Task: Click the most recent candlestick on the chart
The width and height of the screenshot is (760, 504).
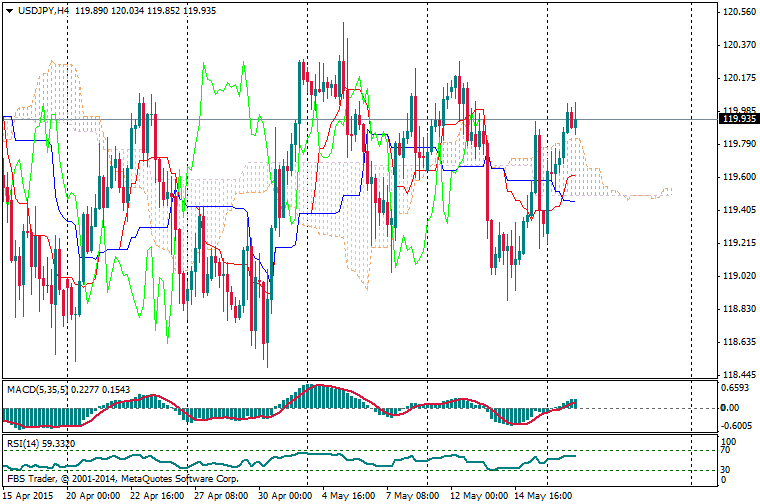Action: [575, 119]
